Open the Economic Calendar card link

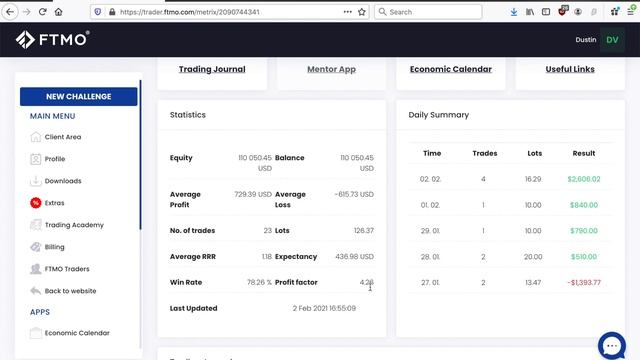click(x=451, y=69)
